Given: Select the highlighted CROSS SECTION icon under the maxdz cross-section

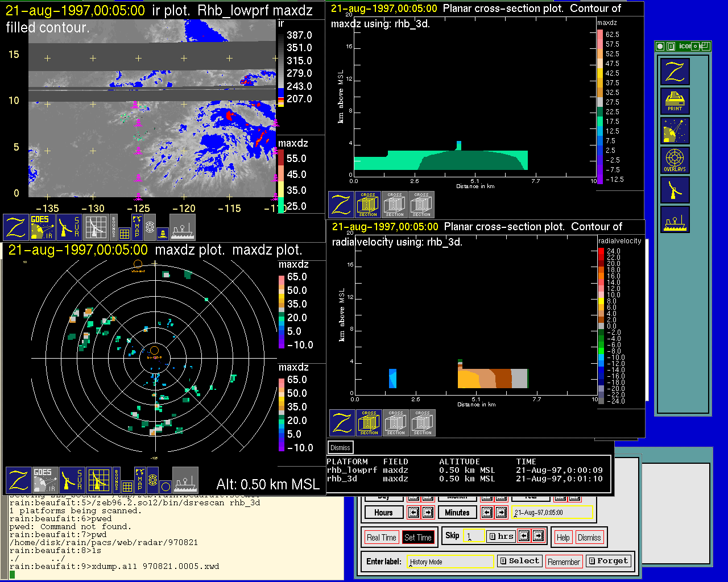Looking at the screenshot, I should click(368, 205).
